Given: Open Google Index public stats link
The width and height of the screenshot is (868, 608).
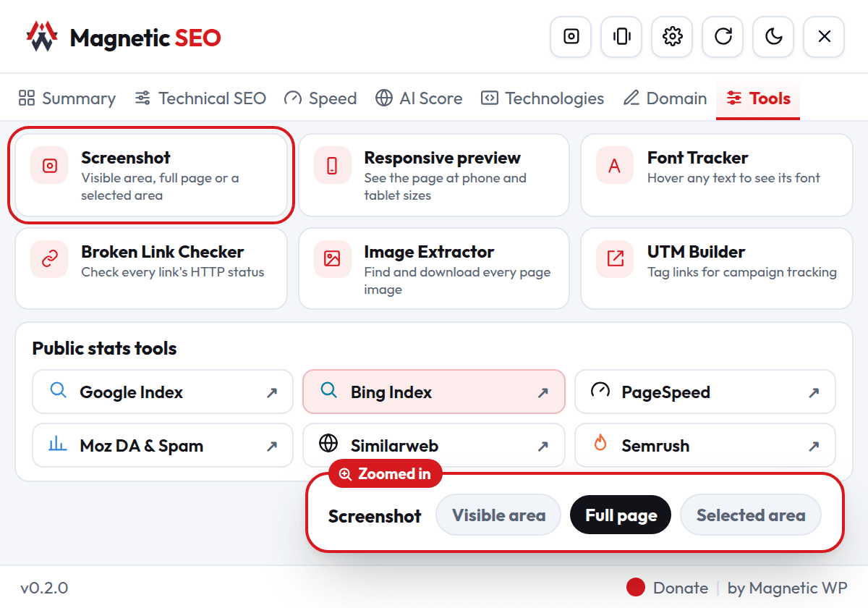Looking at the screenshot, I should 163,392.
